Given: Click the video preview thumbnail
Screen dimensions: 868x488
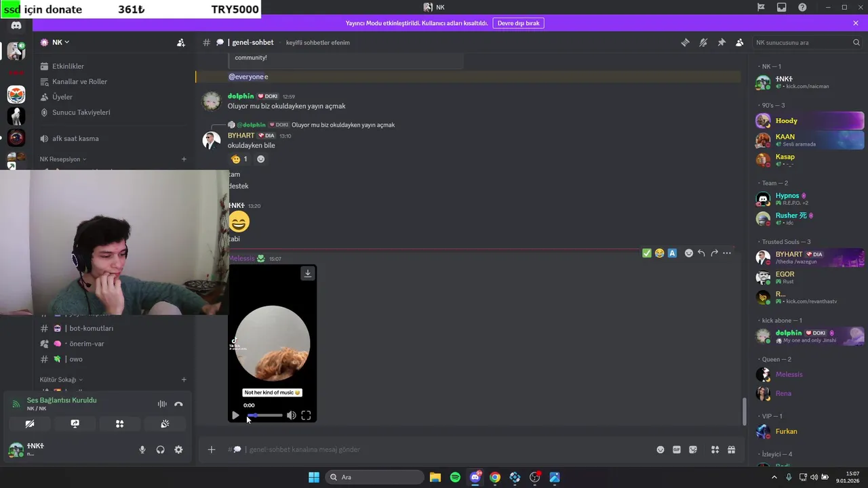Looking at the screenshot, I should [x=272, y=343].
